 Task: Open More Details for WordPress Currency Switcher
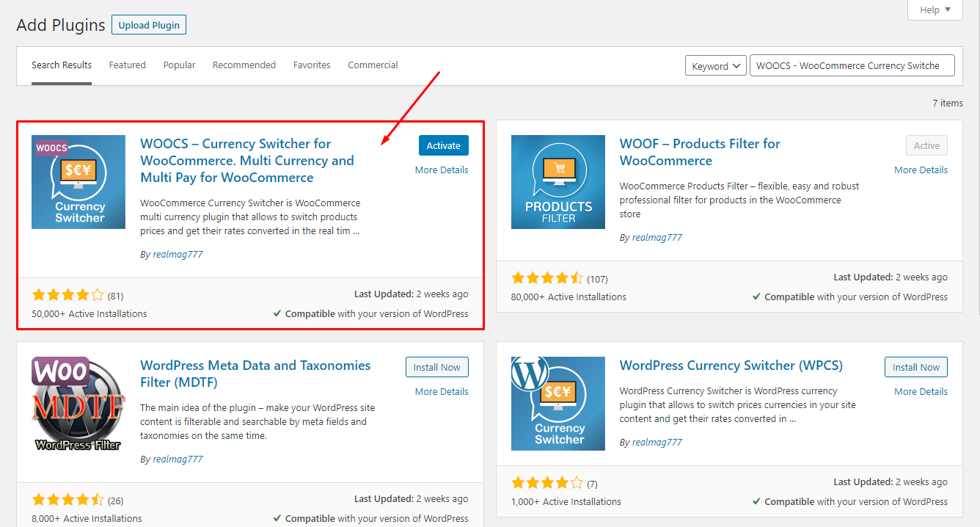(921, 391)
